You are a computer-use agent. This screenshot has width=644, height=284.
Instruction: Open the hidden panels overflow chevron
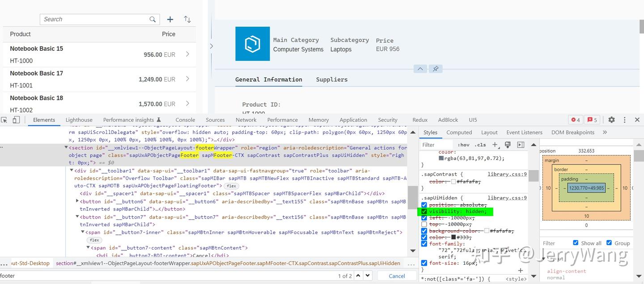605,132
